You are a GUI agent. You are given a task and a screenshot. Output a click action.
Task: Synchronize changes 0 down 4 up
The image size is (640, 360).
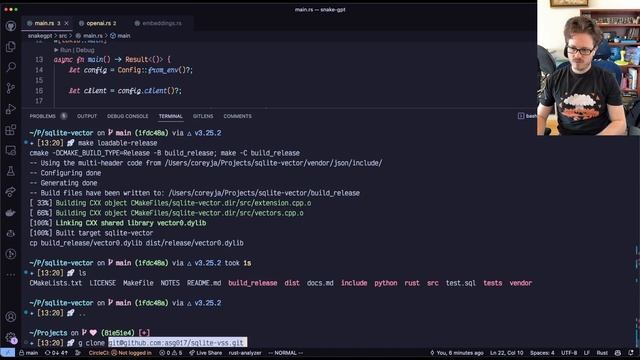coord(57,353)
